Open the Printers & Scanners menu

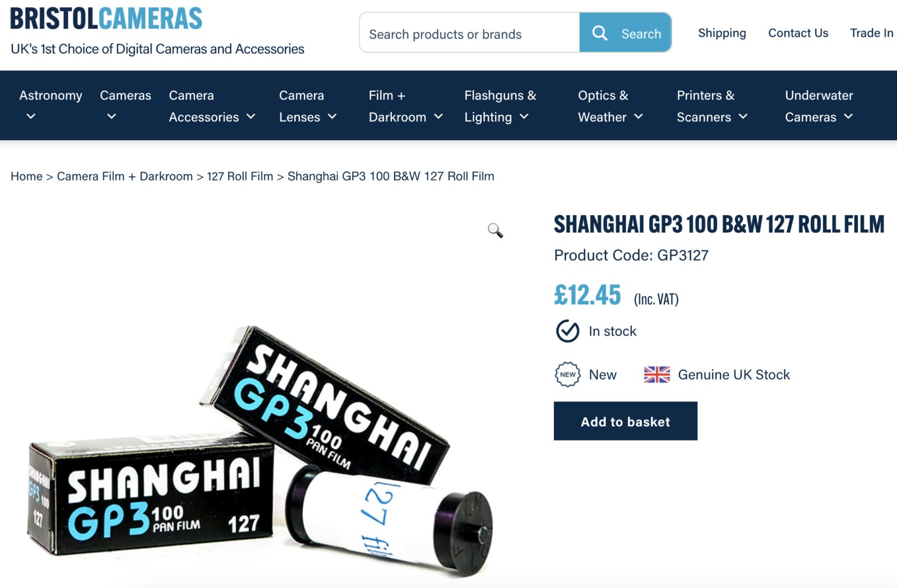712,106
